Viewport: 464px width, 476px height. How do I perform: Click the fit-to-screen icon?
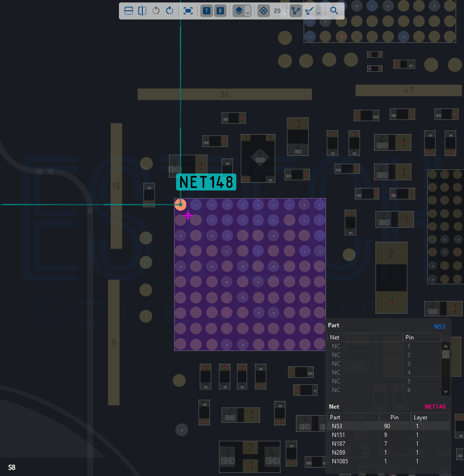(188, 11)
